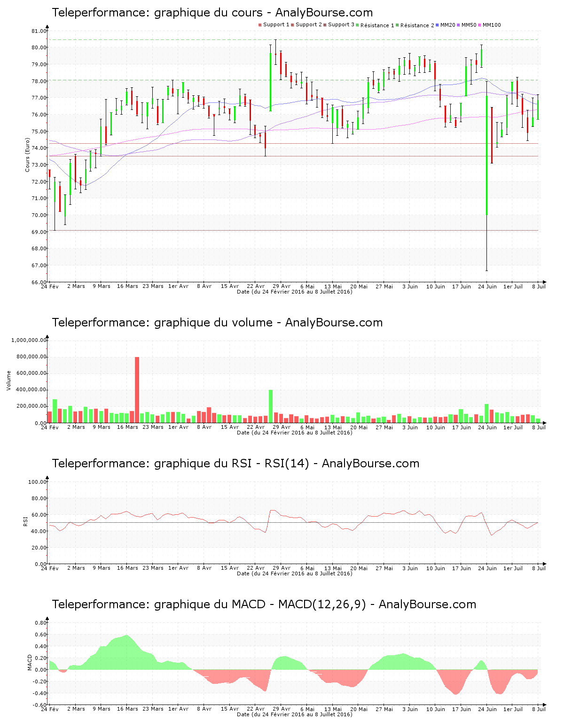Click the '100.00' value on the RSI axis
564x728 pixels.
(37, 482)
